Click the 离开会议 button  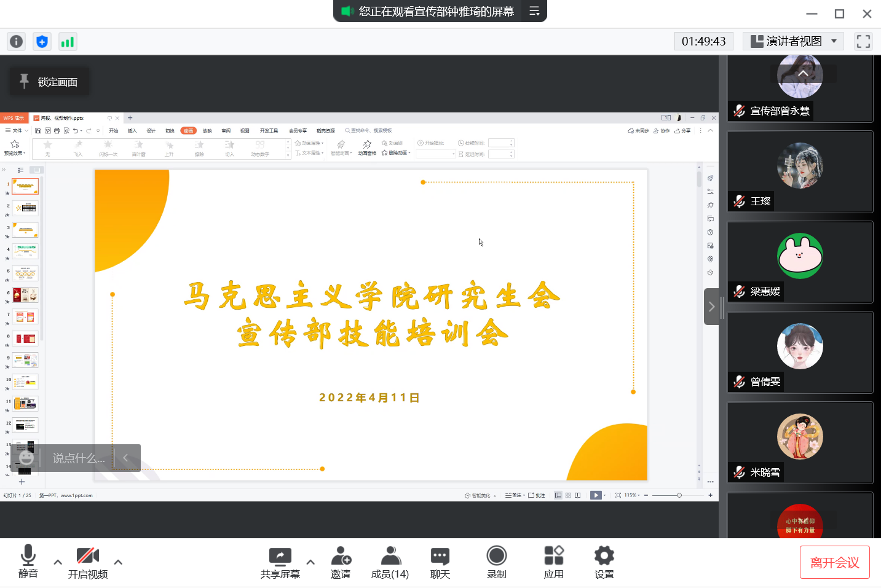(834, 562)
